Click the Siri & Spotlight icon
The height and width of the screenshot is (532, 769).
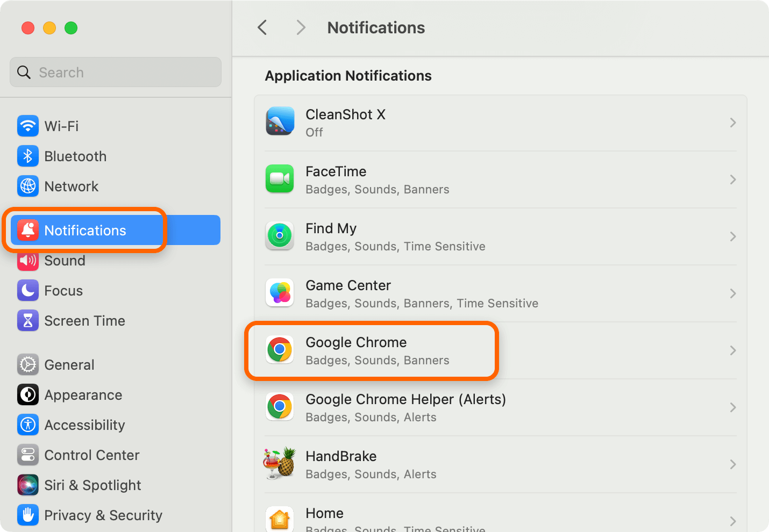pyautogui.click(x=28, y=485)
